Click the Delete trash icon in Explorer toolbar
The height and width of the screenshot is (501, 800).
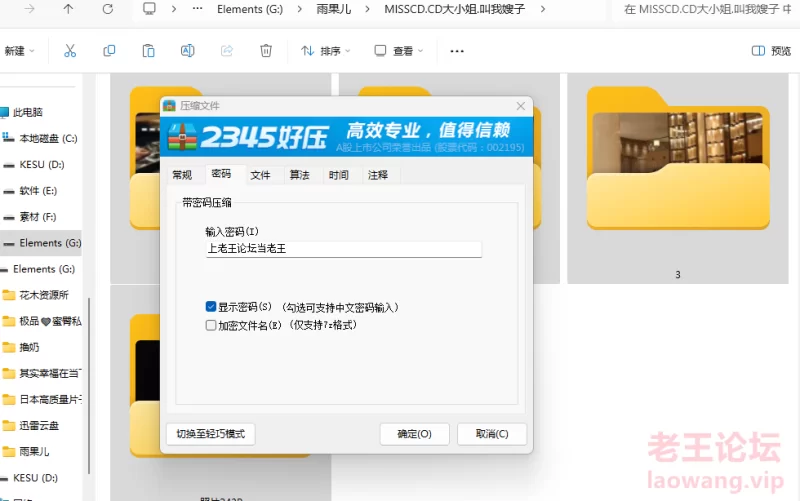[266, 51]
